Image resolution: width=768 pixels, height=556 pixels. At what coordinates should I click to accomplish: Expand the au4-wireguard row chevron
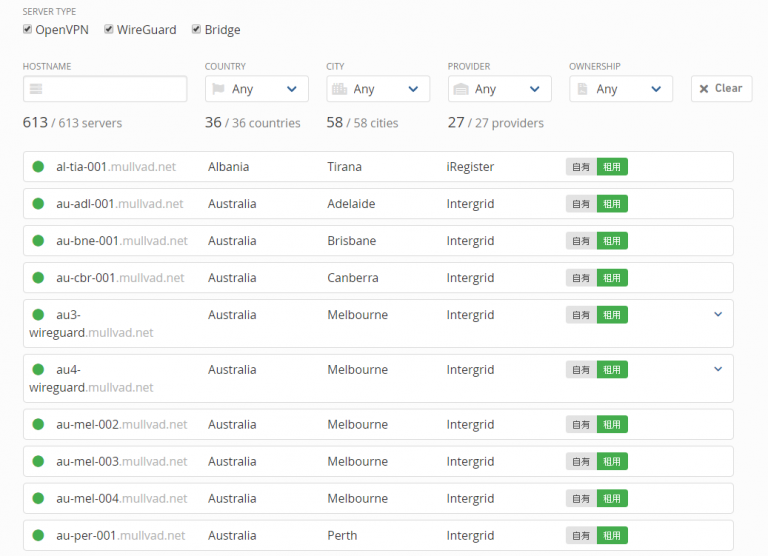[x=717, y=369]
